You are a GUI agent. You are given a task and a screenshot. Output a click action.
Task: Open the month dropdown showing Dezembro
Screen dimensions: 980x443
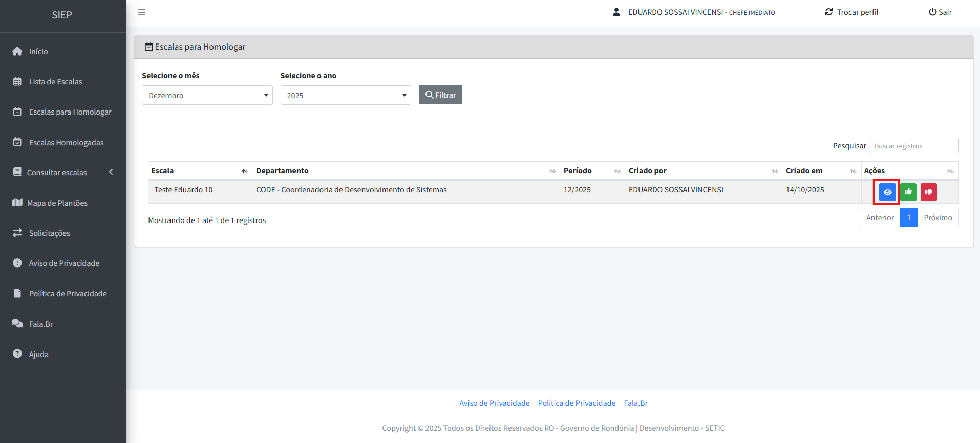pyautogui.click(x=207, y=96)
